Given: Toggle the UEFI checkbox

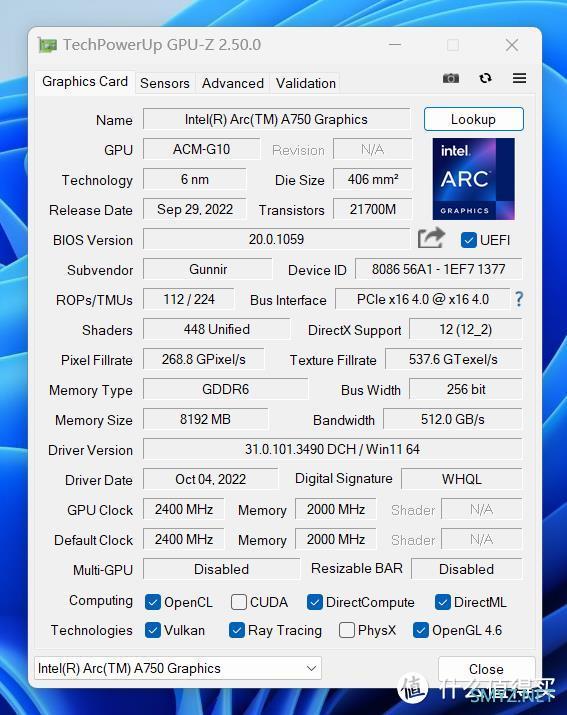Looking at the screenshot, I should coord(468,240).
